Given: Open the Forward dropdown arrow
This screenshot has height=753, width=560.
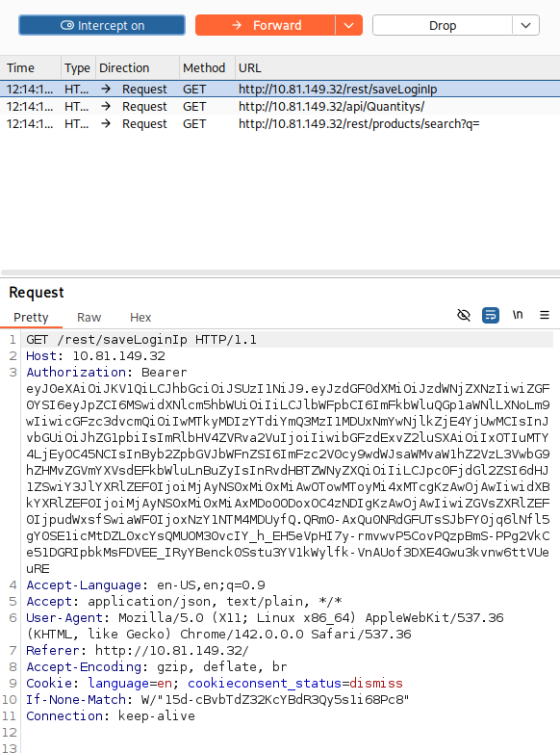Looking at the screenshot, I should coord(349,25).
